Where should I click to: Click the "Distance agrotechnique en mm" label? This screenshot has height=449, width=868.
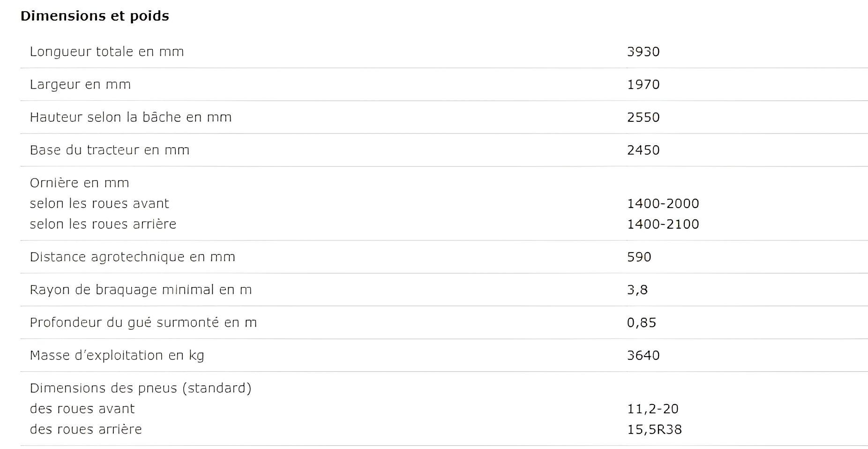(x=133, y=257)
